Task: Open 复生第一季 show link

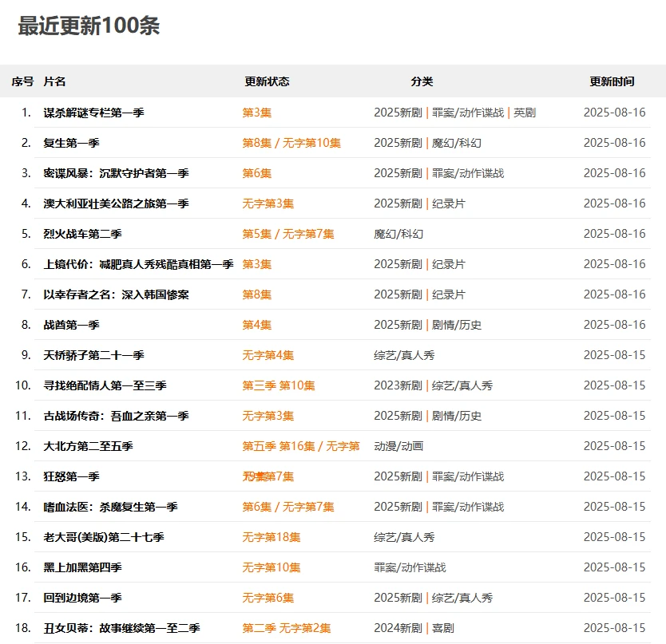Action: click(71, 143)
